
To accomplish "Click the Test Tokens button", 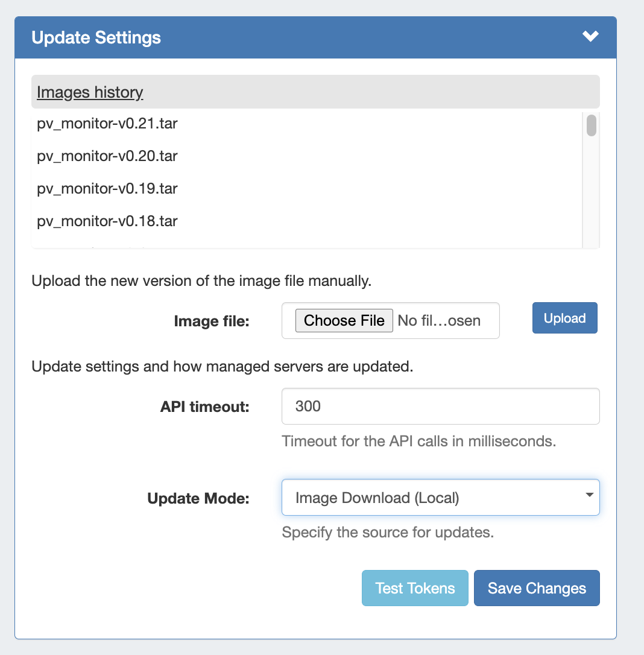I will point(415,588).
